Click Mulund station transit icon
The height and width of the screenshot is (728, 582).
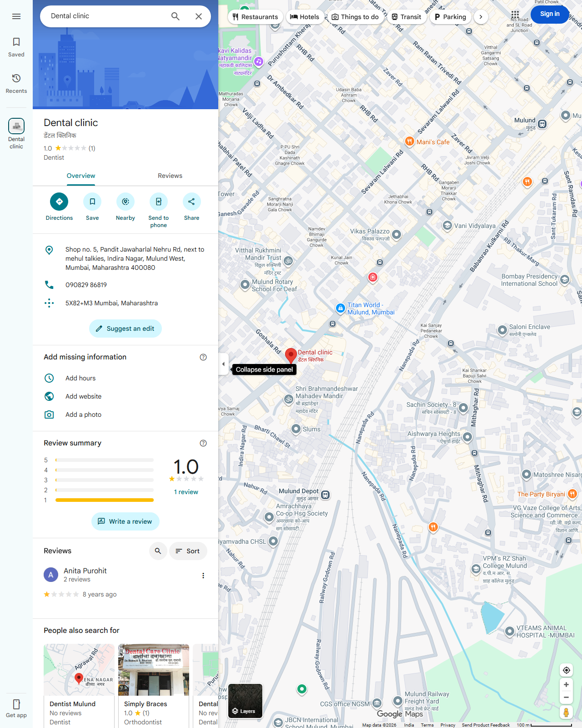(x=542, y=124)
